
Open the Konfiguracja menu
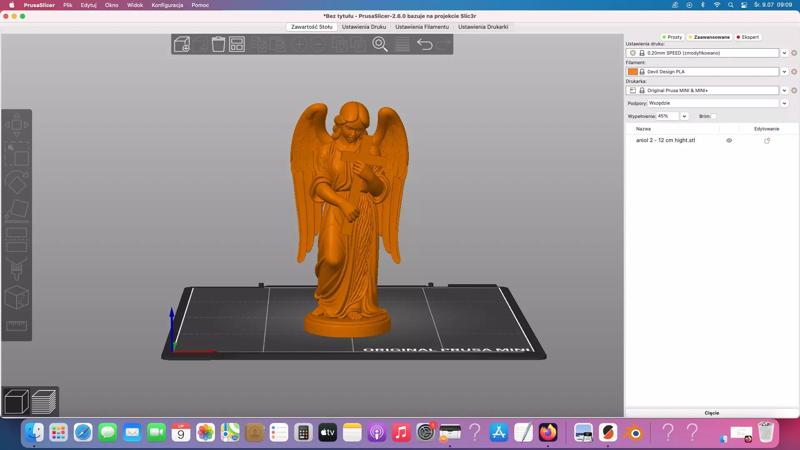167,5
